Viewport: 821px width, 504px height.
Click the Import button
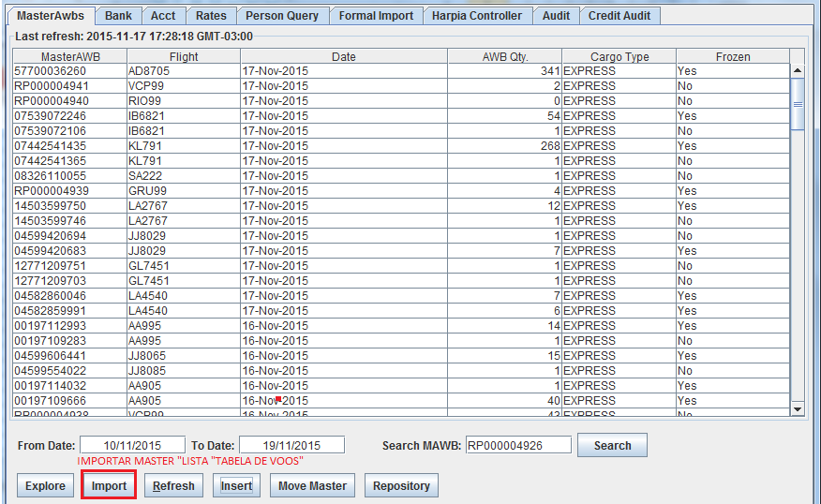point(109,485)
